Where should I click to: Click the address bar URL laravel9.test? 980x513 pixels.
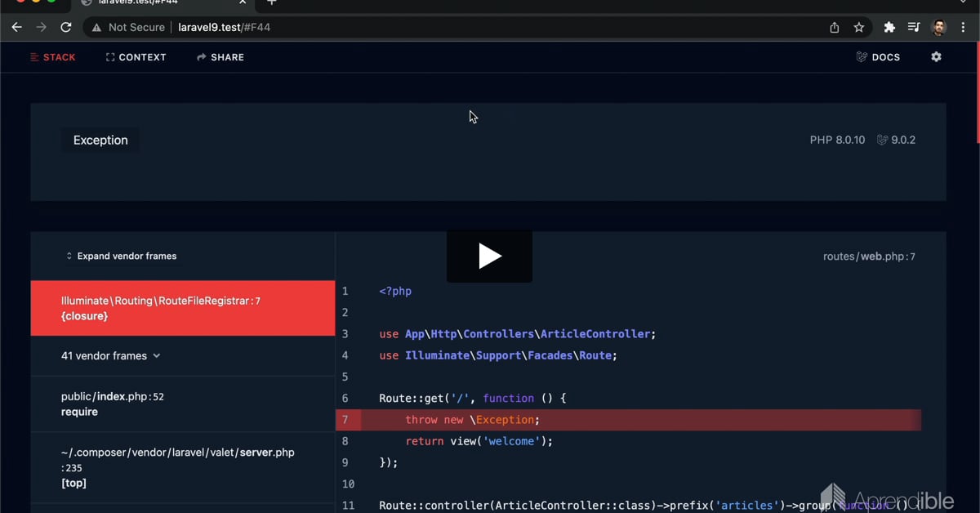point(224,27)
